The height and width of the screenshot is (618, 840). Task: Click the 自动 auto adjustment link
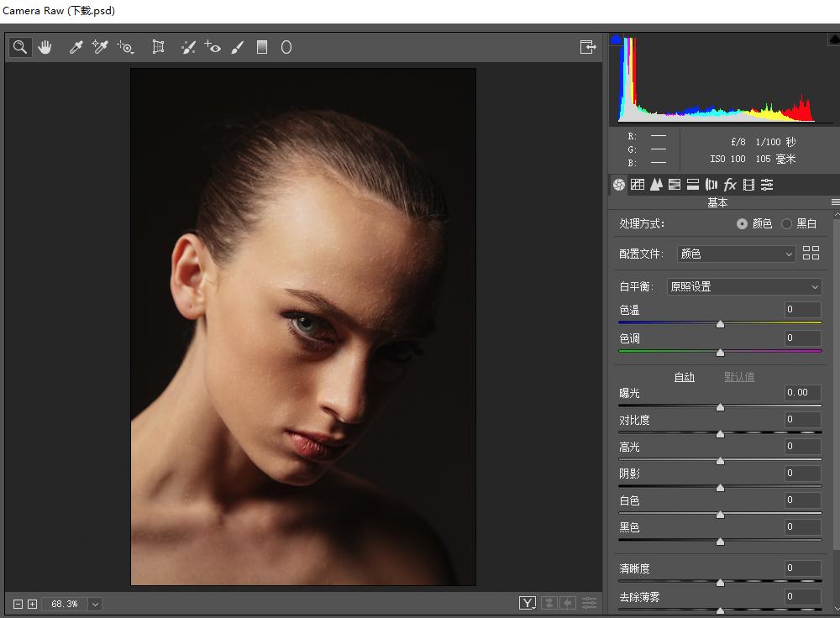point(685,377)
